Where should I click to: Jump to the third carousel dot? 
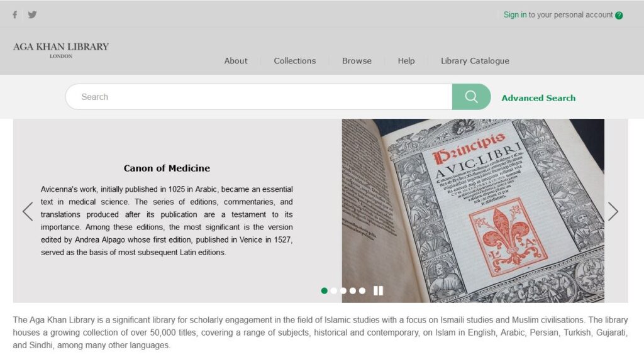click(343, 290)
